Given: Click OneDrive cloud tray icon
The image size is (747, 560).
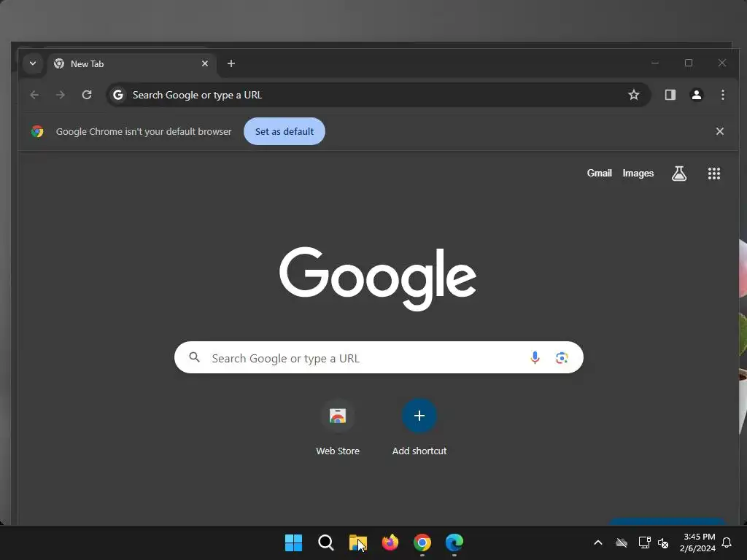Looking at the screenshot, I should point(622,542).
